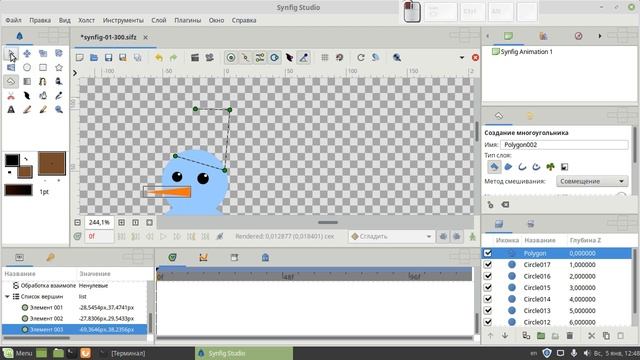
Task: Select the Gradient tool
Action: [x=27, y=81]
